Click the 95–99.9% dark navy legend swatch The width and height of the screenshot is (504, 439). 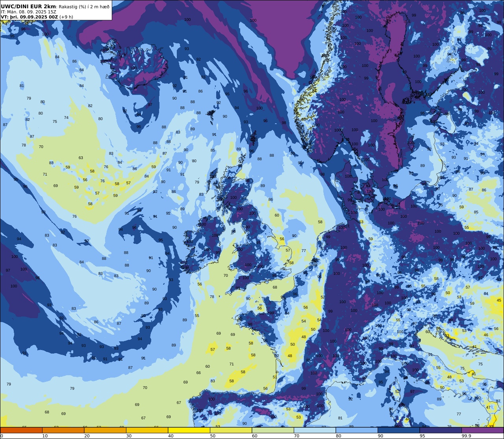[441, 430]
